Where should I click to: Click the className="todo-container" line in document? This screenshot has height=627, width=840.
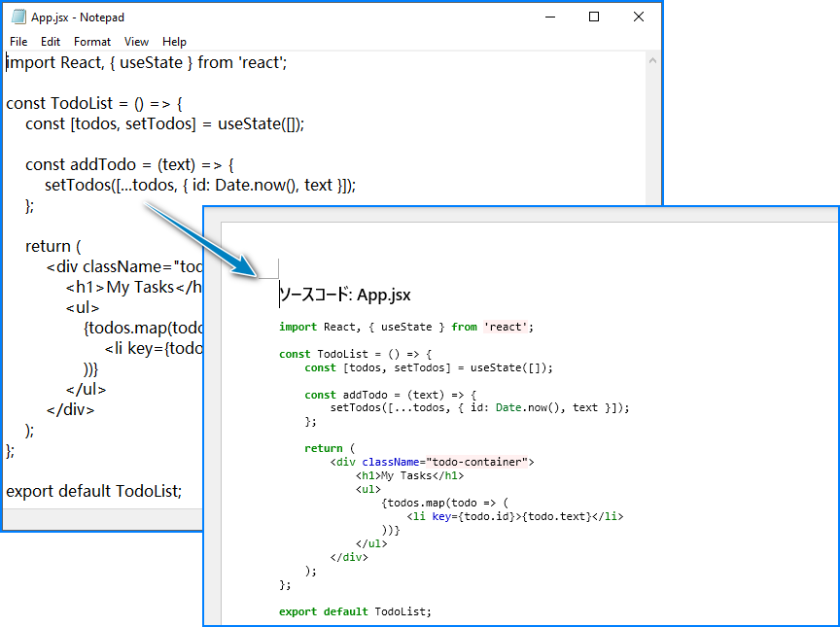point(433,462)
